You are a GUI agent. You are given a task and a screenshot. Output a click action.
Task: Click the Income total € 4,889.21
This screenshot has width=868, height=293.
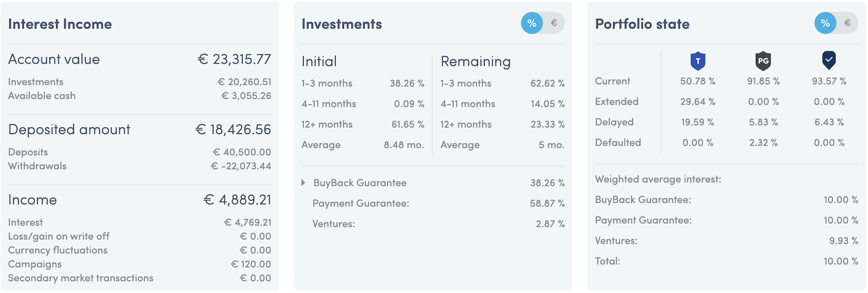[x=237, y=200]
